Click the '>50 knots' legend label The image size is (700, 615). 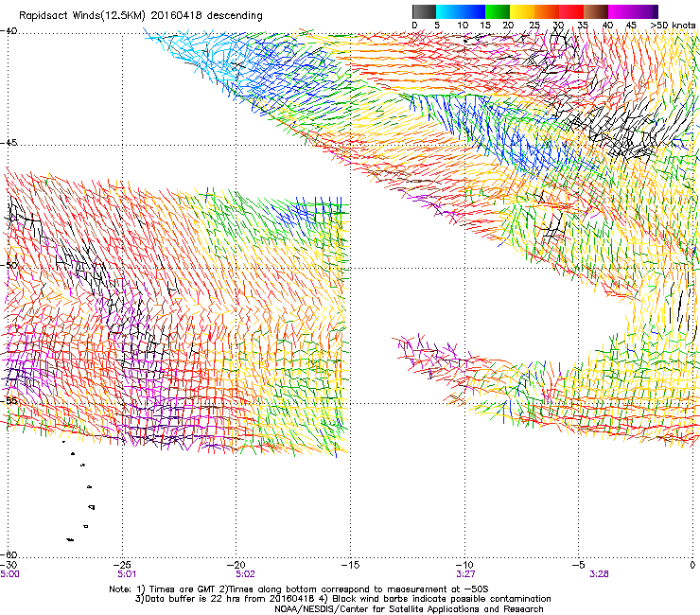click(673, 26)
